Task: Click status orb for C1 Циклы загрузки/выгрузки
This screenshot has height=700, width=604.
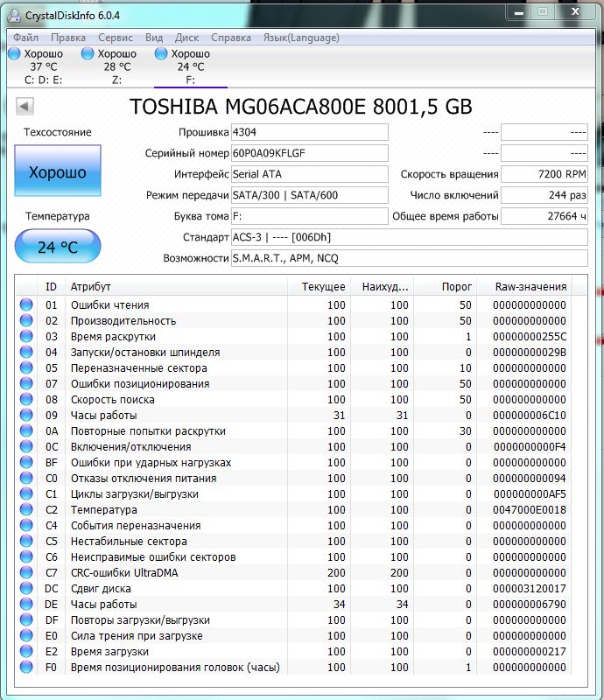Action: coord(26,493)
